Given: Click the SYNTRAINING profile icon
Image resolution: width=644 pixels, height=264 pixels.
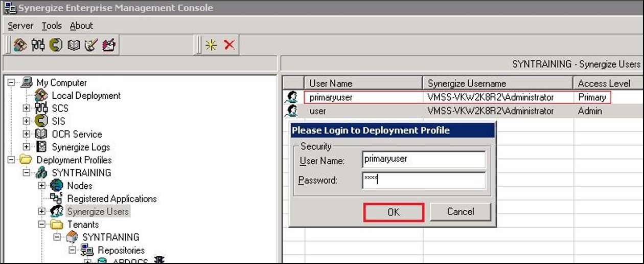Looking at the screenshot, I should [42, 173].
